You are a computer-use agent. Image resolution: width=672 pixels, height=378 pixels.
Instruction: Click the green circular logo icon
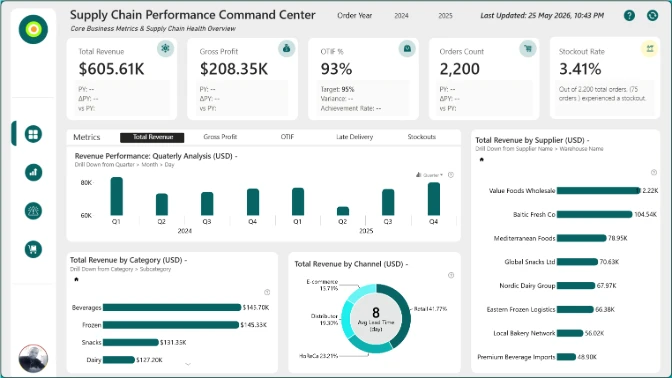33,29
